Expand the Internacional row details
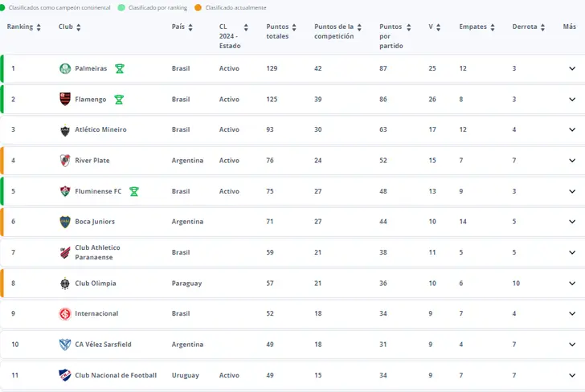The height and width of the screenshot is (392, 585). tap(572, 313)
